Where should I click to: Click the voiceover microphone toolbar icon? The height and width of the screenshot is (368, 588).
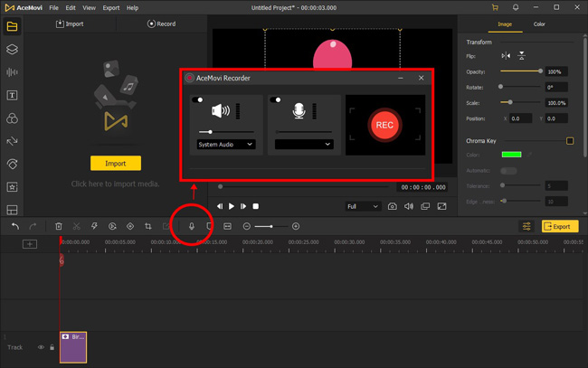[x=192, y=226]
